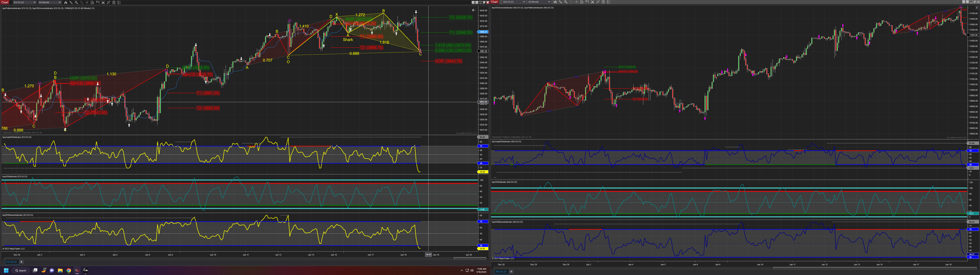Select the drawing tools pencil in ES chart

71,2
